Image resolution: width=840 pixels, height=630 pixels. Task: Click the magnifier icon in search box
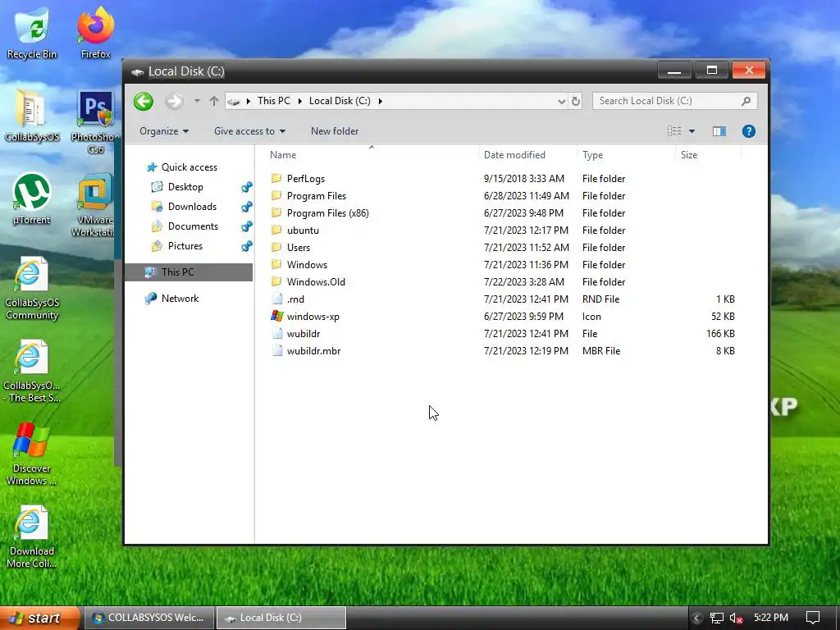coord(746,101)
